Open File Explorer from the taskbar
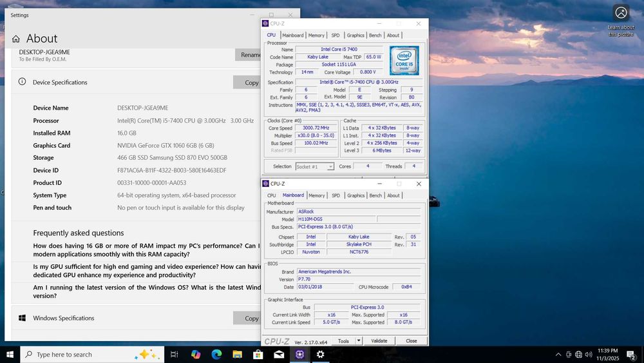This screenshot has height=363, width=644. point(238,355)
